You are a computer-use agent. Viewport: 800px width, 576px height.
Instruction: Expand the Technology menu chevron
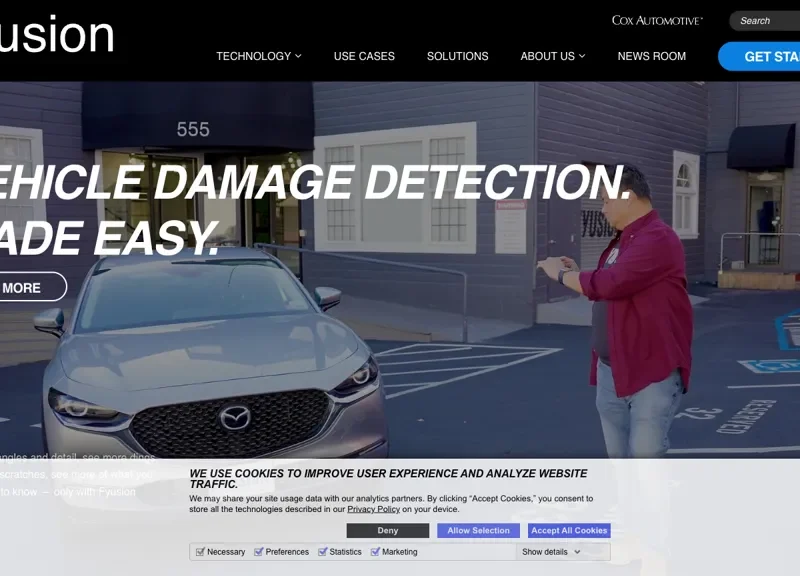[x=298, y=56]
